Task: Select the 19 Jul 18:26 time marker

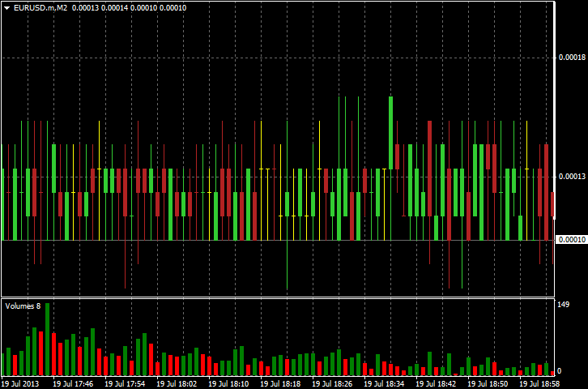Action: click(332, 383)
